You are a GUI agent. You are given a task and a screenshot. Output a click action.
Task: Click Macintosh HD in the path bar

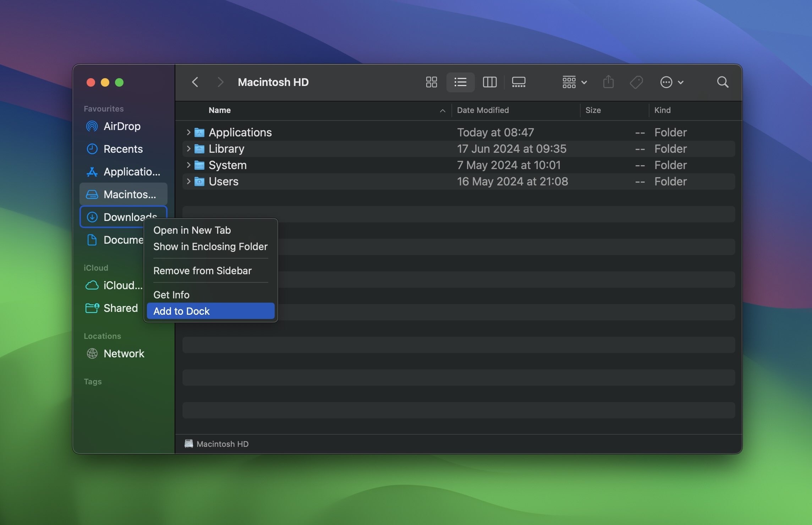tap(223, 444)
